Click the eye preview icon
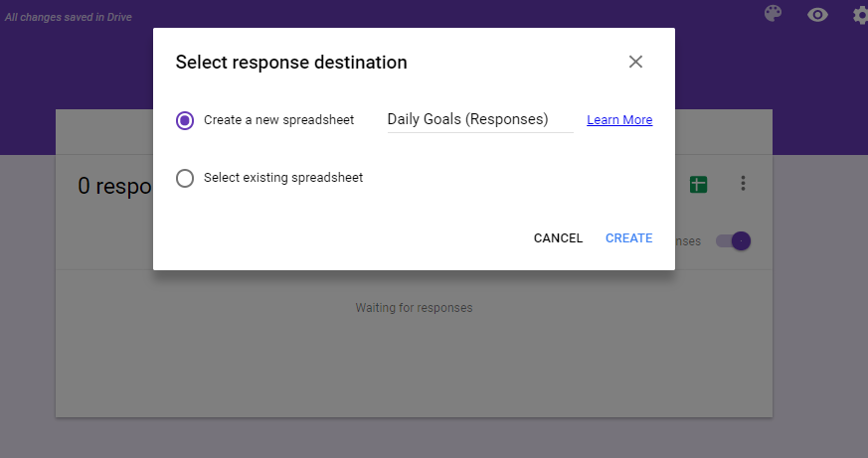868x458 pixels. pyautogui.click(x=817, y=15)
